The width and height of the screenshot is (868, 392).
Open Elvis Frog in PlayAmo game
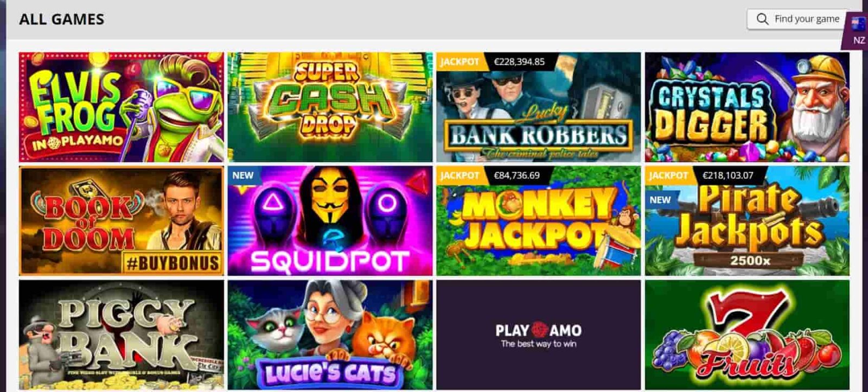coord(122,107)
